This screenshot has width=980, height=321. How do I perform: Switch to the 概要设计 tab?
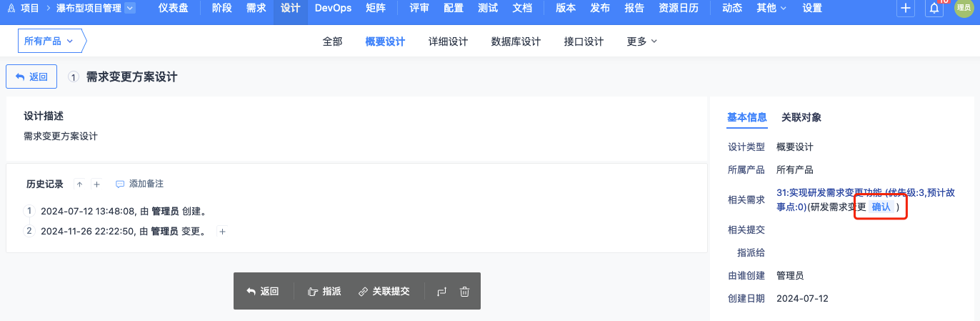(x=385, y=41)
